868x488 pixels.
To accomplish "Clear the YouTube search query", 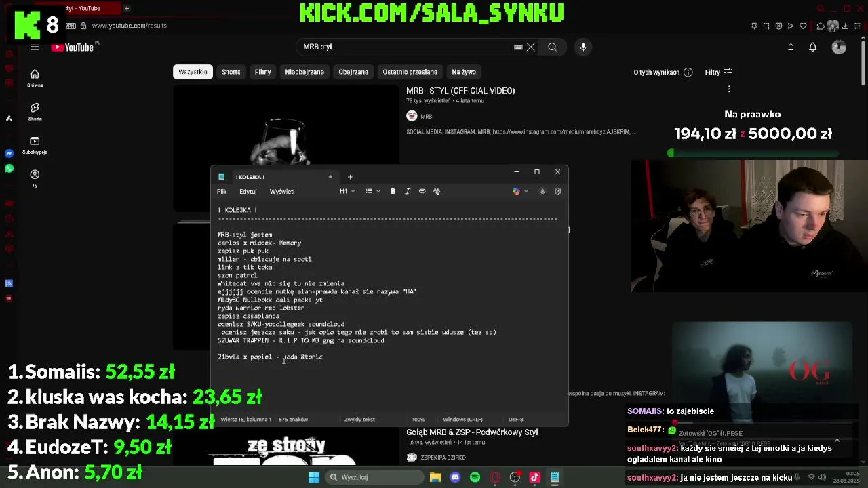I will click(531, 47).
